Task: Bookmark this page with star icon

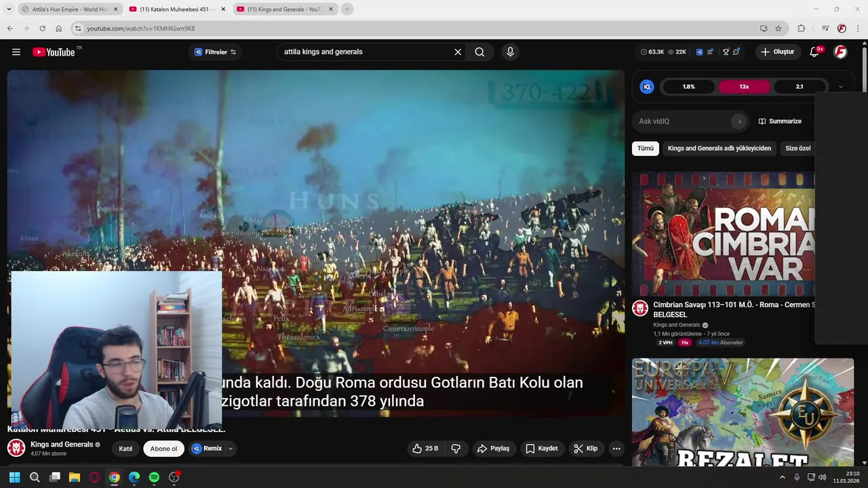Action: pyautogui.click(x=778, y=28)
